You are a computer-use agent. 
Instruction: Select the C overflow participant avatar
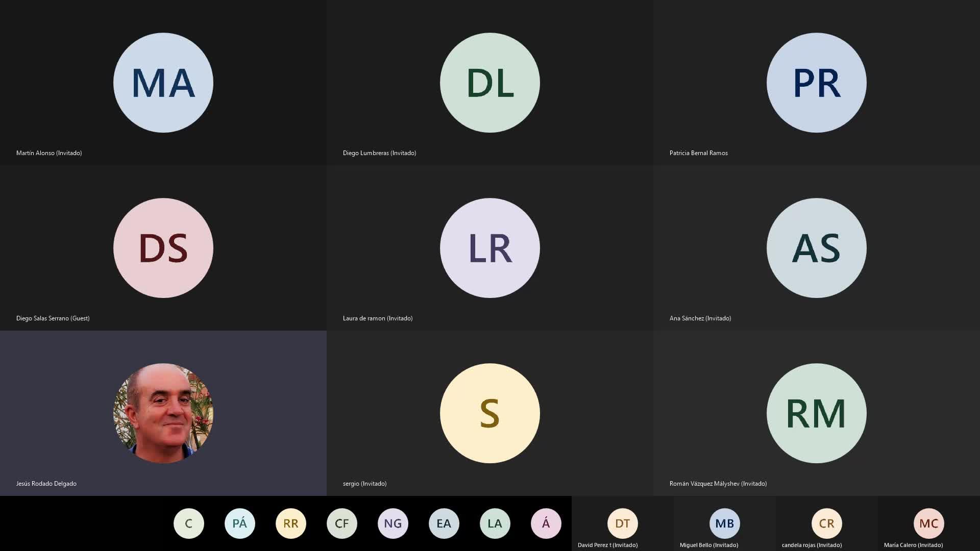pyautogui.click(x=189, y=523)
